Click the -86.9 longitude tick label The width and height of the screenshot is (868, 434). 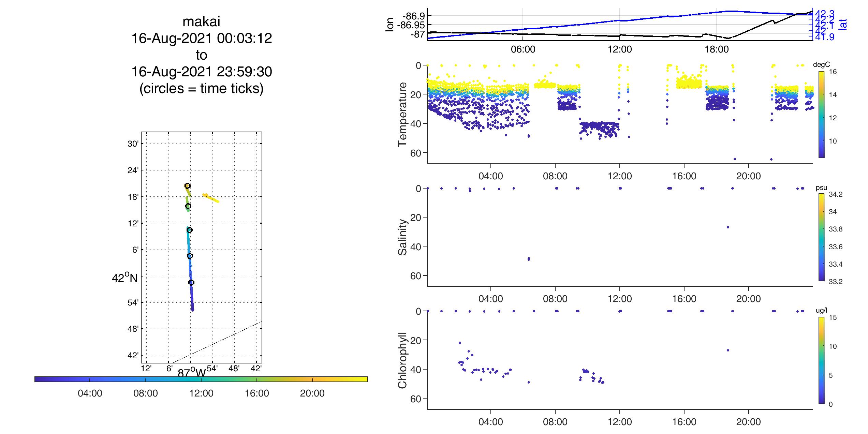[414, 16]
